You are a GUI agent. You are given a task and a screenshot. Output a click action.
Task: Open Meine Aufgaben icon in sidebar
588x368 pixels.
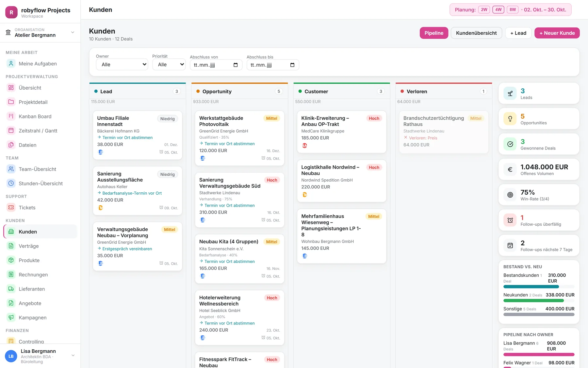[x=11, y=63]
